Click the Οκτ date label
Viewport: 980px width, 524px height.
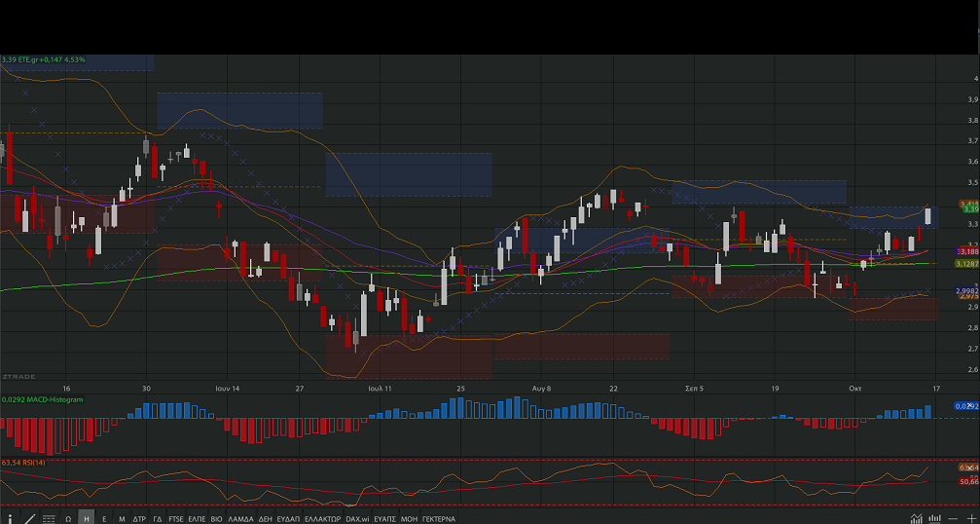pos(855,389)
